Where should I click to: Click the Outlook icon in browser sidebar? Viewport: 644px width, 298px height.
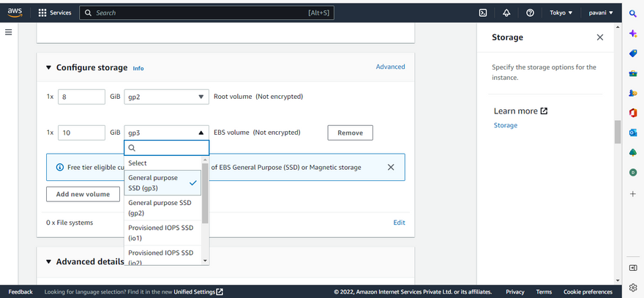[633, 133]
